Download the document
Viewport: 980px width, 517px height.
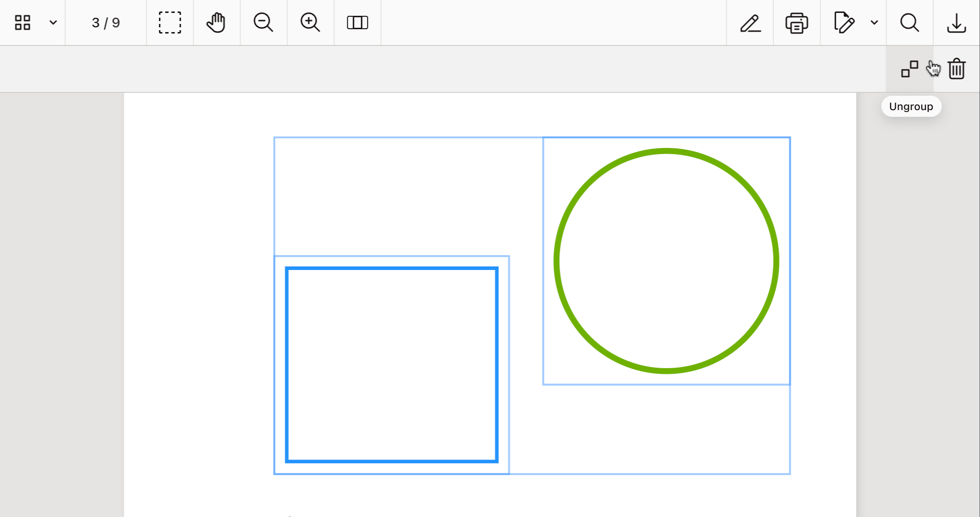pos(956,22)
